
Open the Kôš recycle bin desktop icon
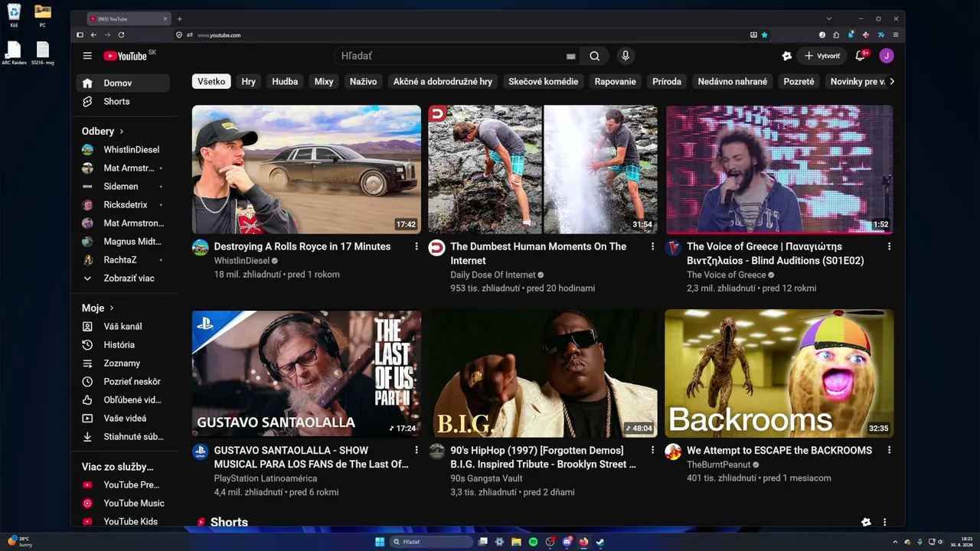coord(14,15)
